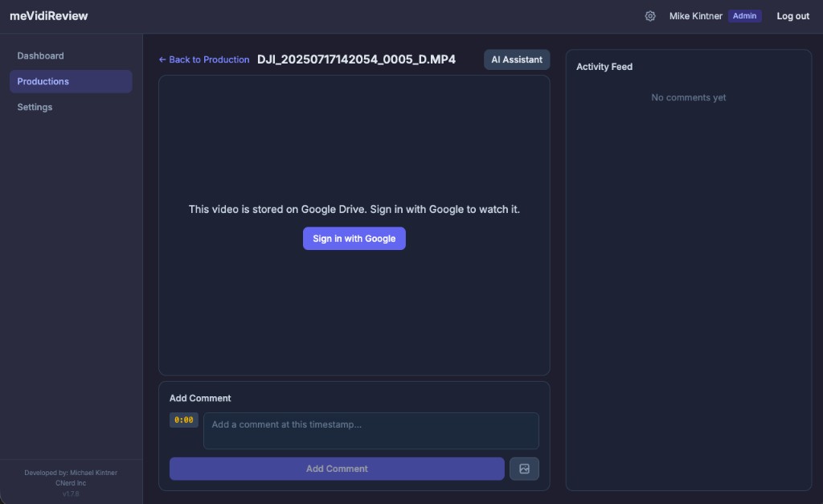Viewport: 823px width, 504px height.
Task: Log out of the account
Action: 792,16
